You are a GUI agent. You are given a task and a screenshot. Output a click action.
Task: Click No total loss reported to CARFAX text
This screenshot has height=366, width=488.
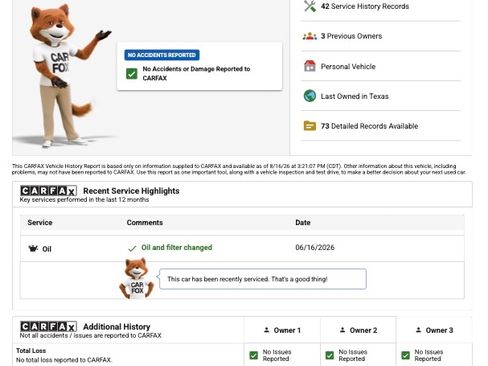click(x=64, y=360)
